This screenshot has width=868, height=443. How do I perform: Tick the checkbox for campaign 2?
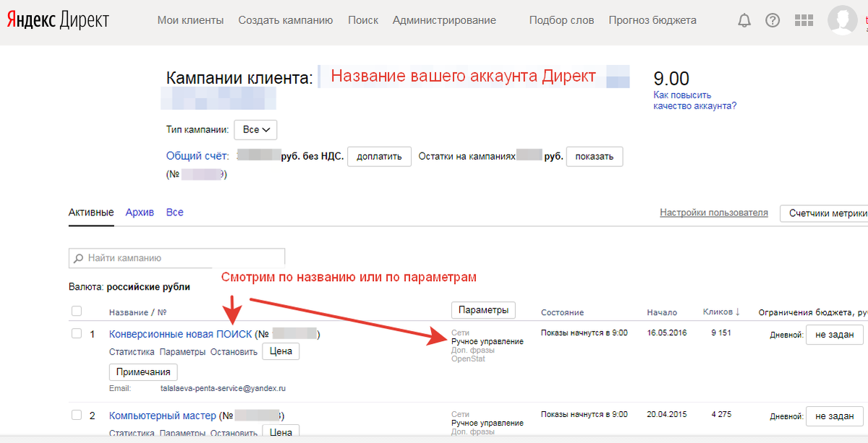tap(77, 416)
